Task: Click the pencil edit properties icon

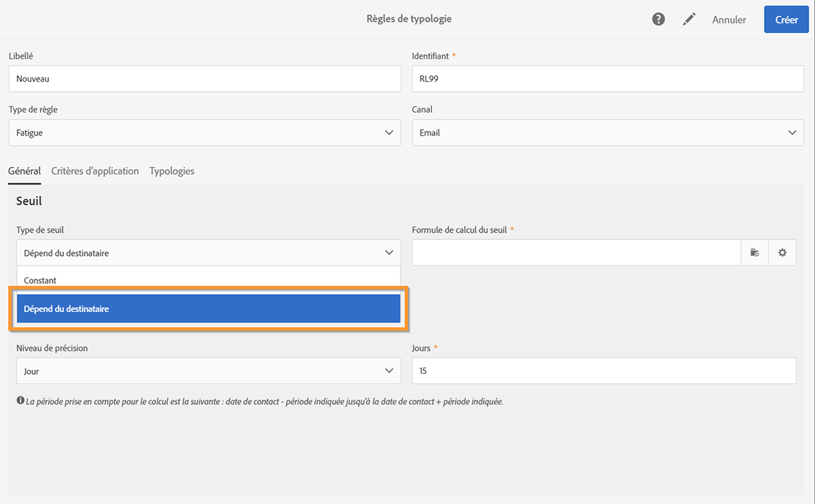Action: click(689, 20)
